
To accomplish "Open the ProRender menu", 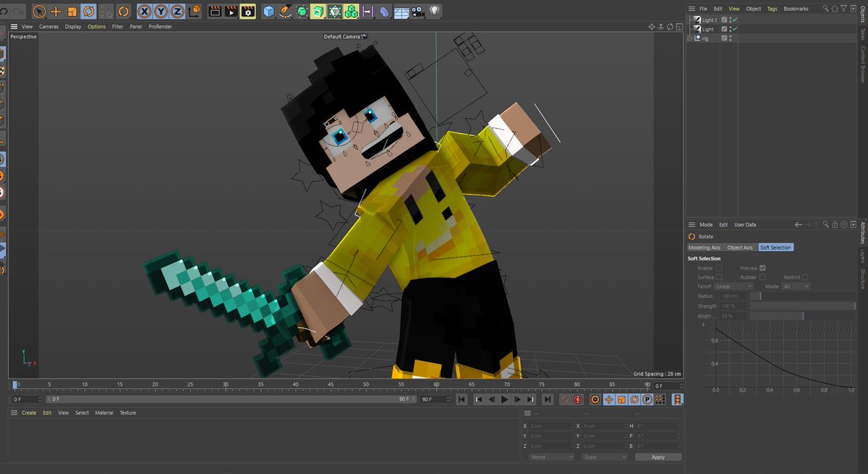I will (160, 27).
